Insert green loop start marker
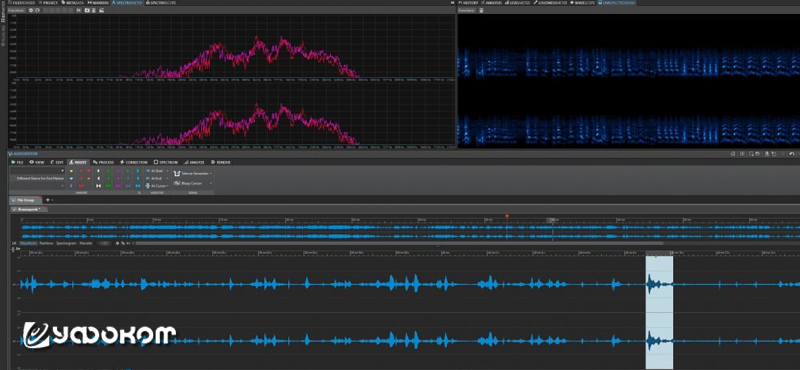 (108, 170)
